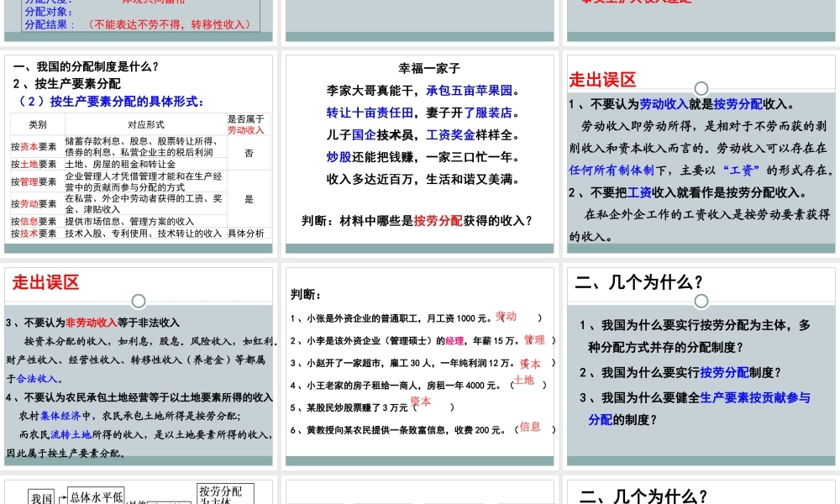Click the table cell '土地、房屋的租金和转让金'
840x504 pixels.
pos(120,164)
